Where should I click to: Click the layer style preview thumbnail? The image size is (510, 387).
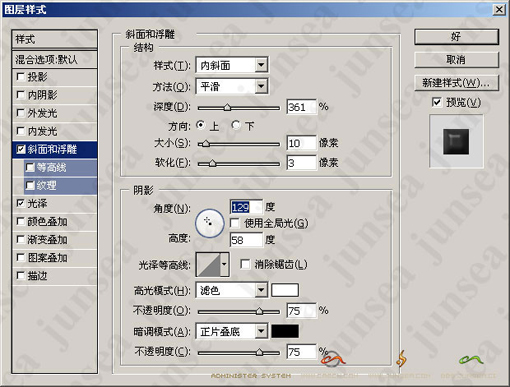pyautogui.click(x=456, y=141)
